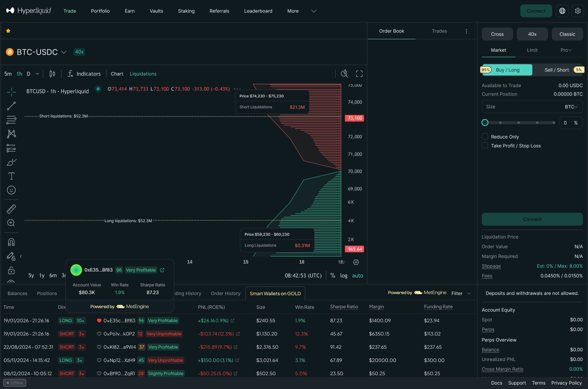The height and width of the screenshot is (389, 588).
Task: Open the emoji and icons tool
Action: pos(11,190)
